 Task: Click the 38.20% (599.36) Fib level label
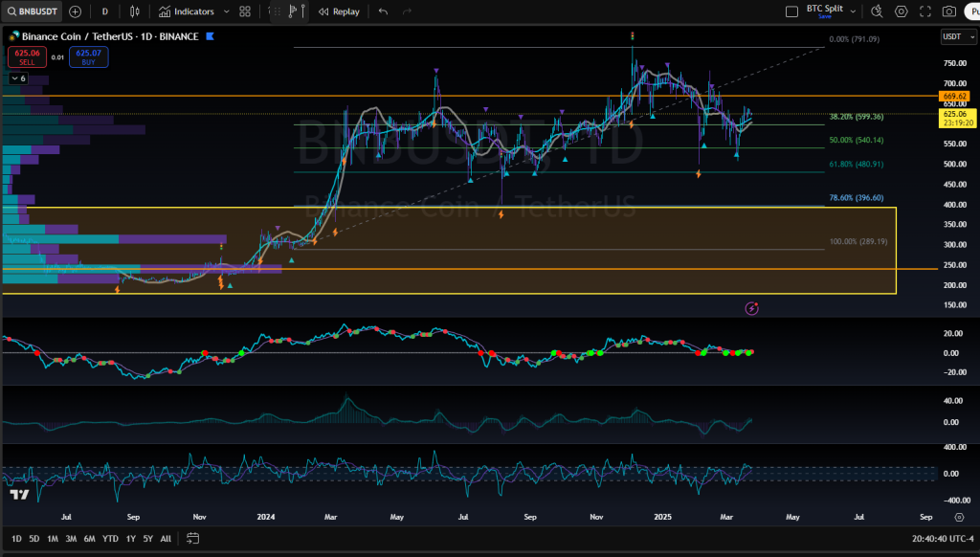[x=857, y=117]
